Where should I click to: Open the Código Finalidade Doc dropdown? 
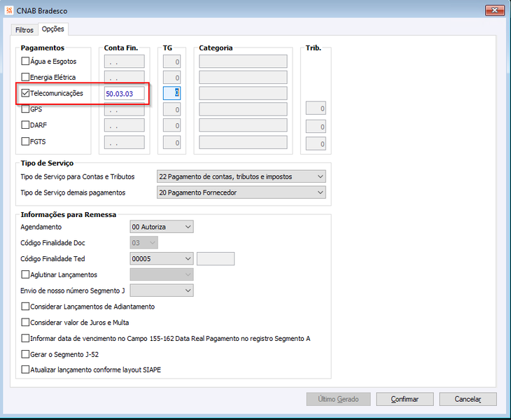coord(144,243)
